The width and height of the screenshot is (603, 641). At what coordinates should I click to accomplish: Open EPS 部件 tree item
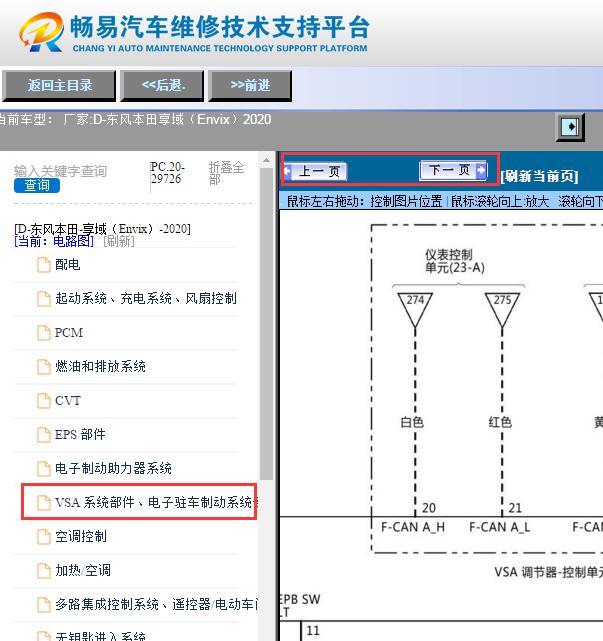pyautogui.click(x=80, y=435)
